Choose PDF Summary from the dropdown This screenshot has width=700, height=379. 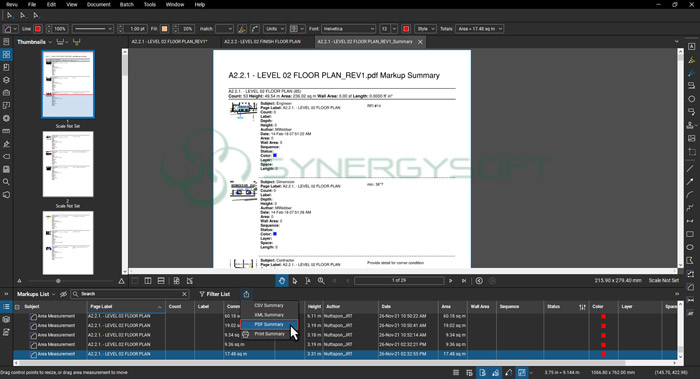(269, 325)
